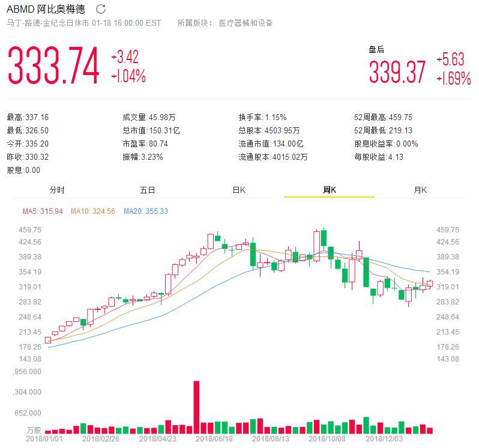Switch to the 月K chart tab

pyautogui.click(x=420, y=190)
